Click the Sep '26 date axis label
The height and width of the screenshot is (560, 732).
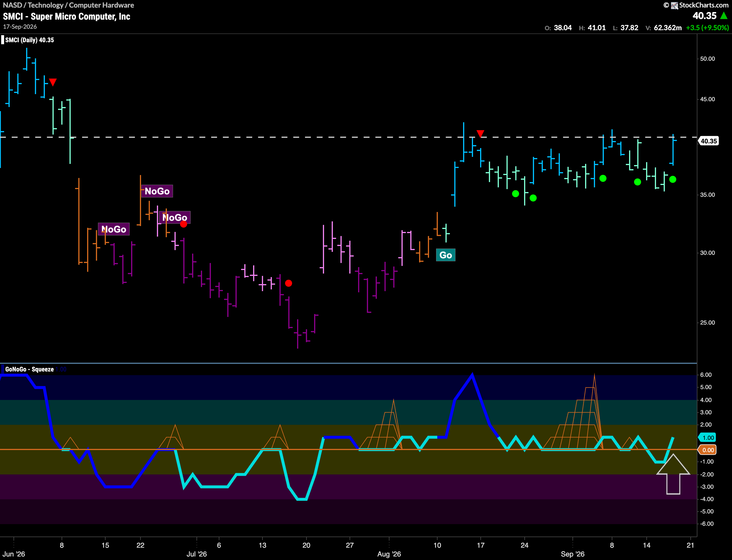tap(573, 554)
